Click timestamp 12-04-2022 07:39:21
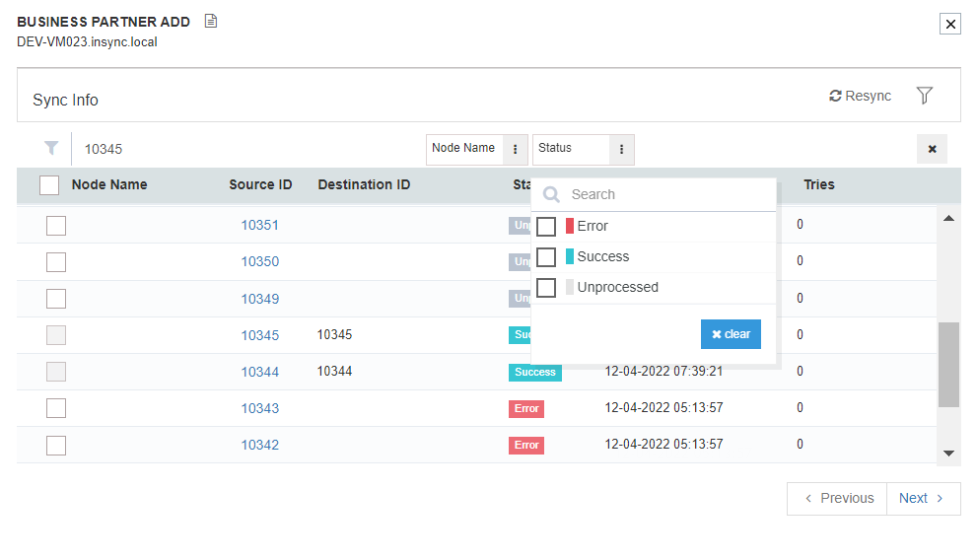The image size is (977, 560). 663,372
